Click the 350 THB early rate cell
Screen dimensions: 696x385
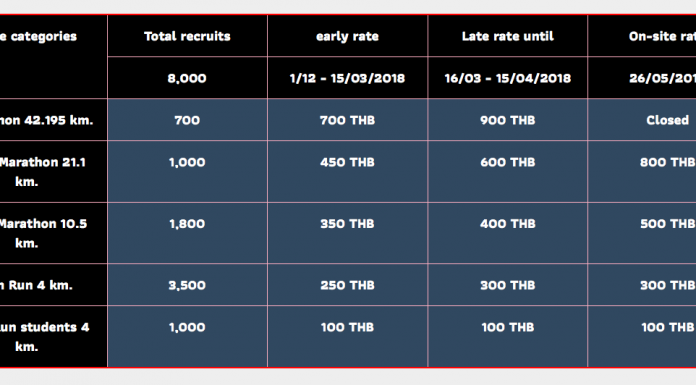pyautogui.click(x=348, y=233)
